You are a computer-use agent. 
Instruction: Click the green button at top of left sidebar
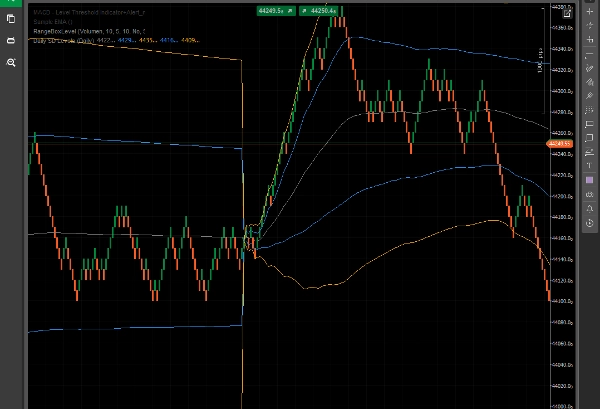coord(11,3)
